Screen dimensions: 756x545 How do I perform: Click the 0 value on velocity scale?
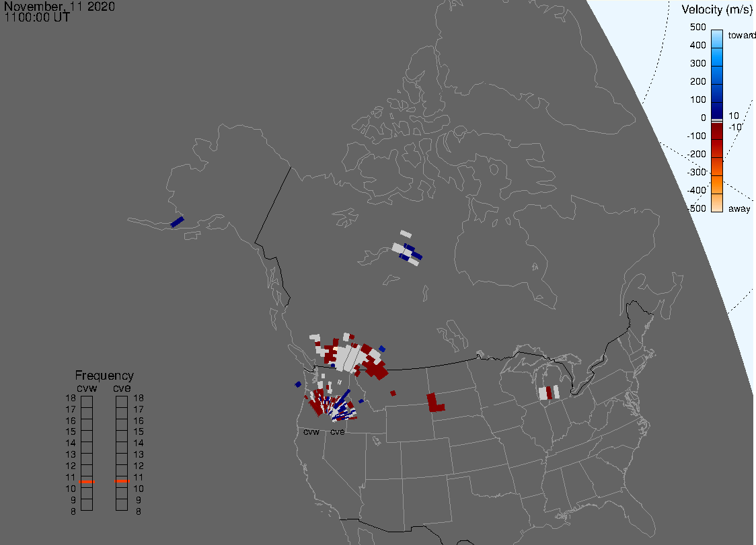point(704,118)
